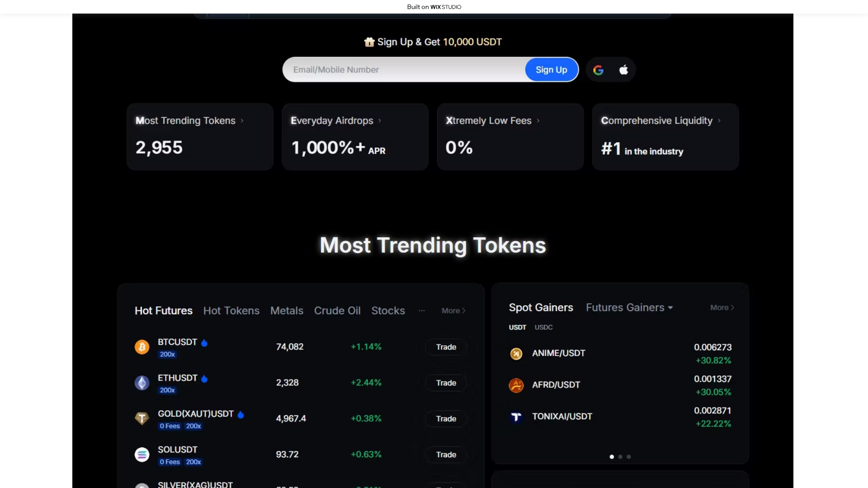Click the Ethereum coin icon for ETHUSDT
The height and width of the screenshot is (488, 868).
tap(142, 383)
